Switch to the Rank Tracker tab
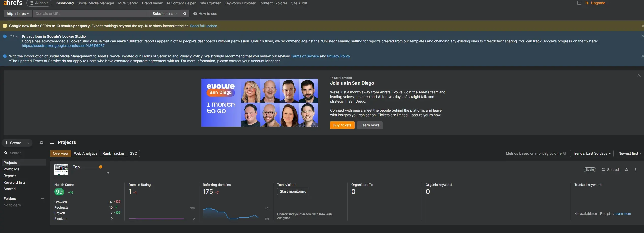 113,154
